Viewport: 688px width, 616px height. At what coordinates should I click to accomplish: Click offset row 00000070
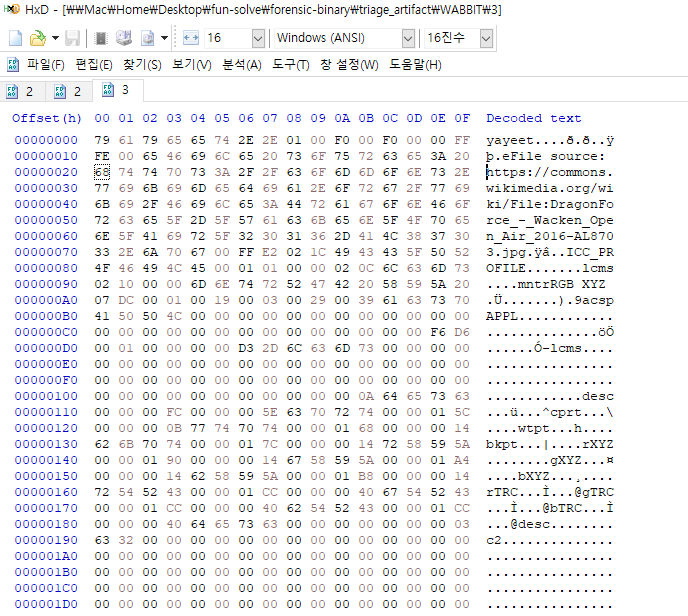click(46, 252)
